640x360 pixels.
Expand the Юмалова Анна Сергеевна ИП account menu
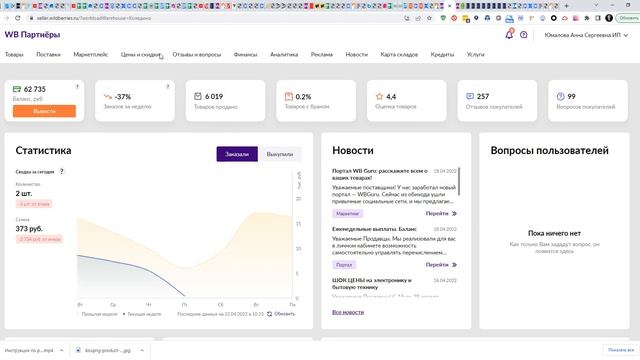586,35
